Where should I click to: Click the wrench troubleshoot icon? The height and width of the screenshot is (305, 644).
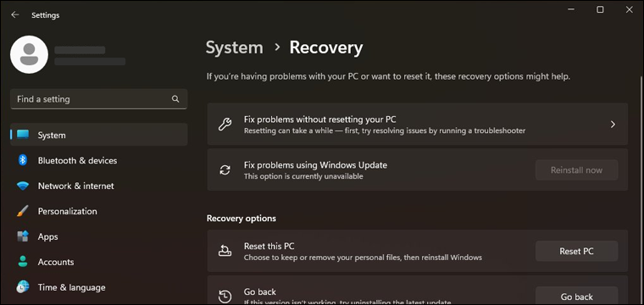coord(225,125)
